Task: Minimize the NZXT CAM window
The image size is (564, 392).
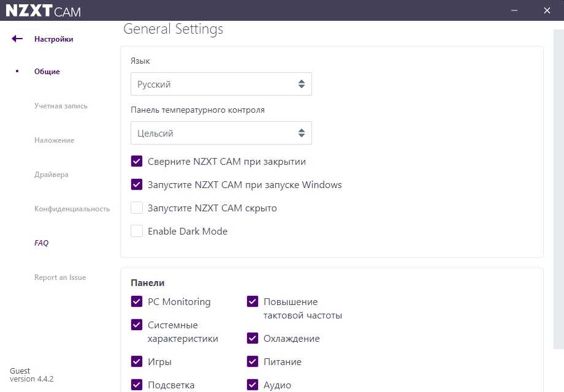Action: click(x=514, y=10)
